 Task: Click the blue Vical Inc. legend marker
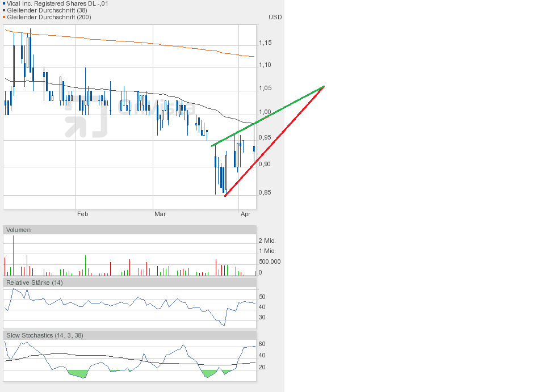5,3
